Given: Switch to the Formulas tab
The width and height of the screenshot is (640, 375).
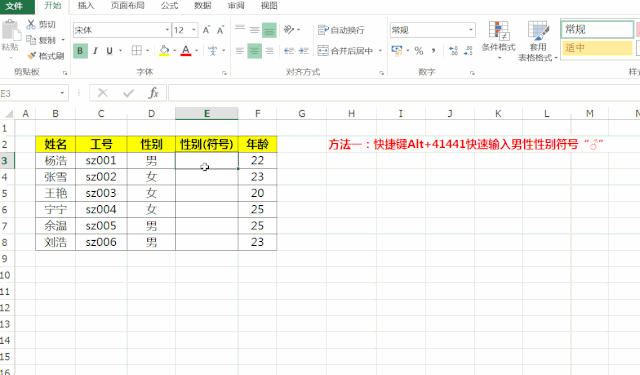Looking at the screenshot, I should tap(169, 6).
